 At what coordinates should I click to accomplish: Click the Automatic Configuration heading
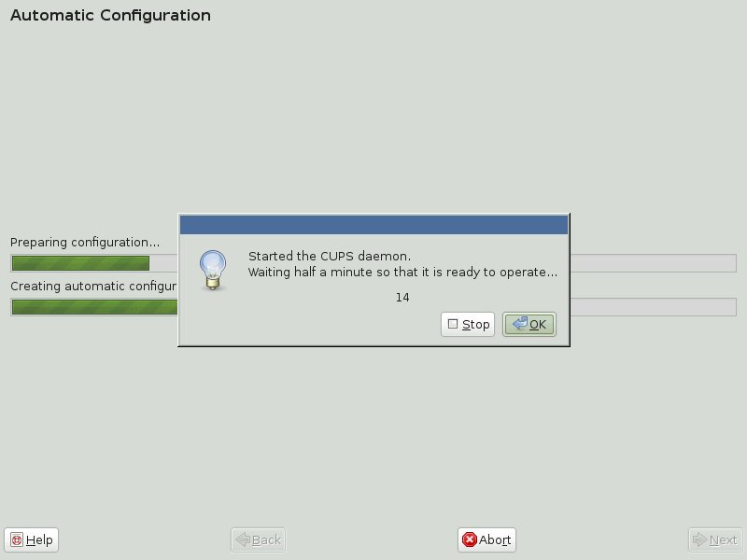(110, 15)
